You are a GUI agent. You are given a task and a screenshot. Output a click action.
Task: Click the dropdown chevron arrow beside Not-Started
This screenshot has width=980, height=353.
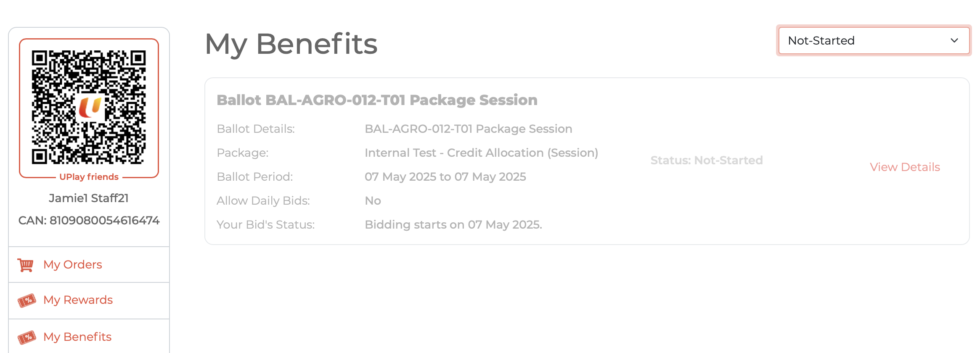954,41
